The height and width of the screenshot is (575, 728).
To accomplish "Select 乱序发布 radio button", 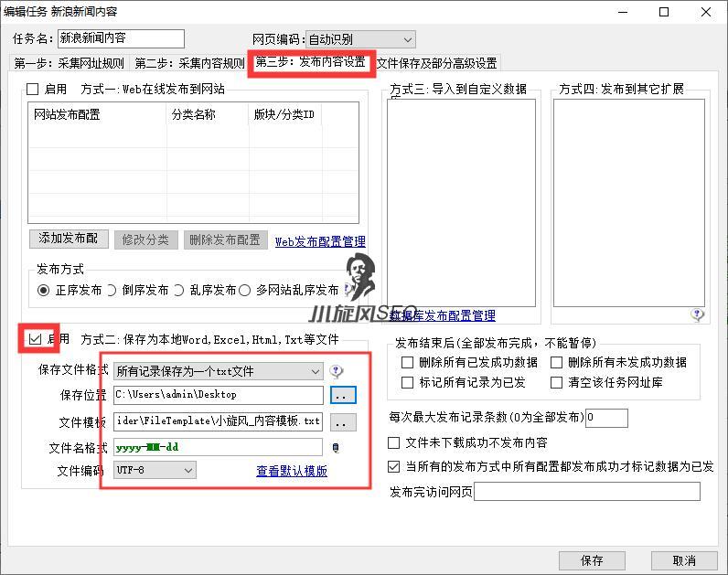I will coord(178,291).
